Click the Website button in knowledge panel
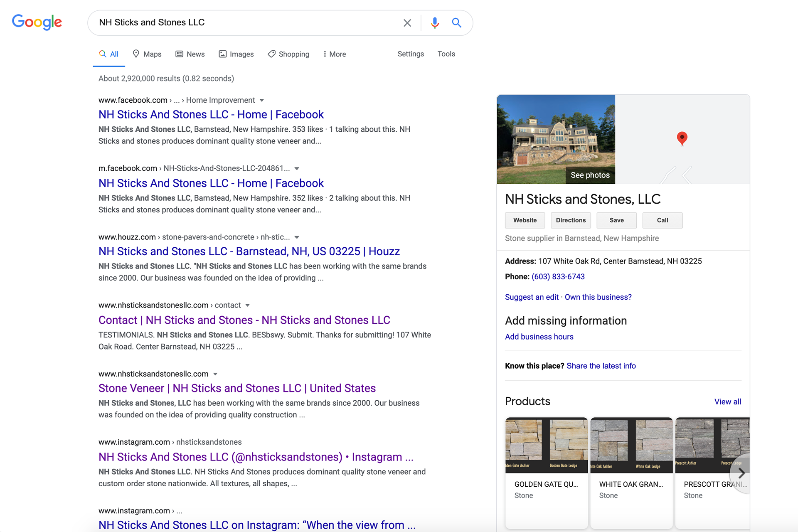This screenshot has width=798, height=532. click(x=525, y=220)
